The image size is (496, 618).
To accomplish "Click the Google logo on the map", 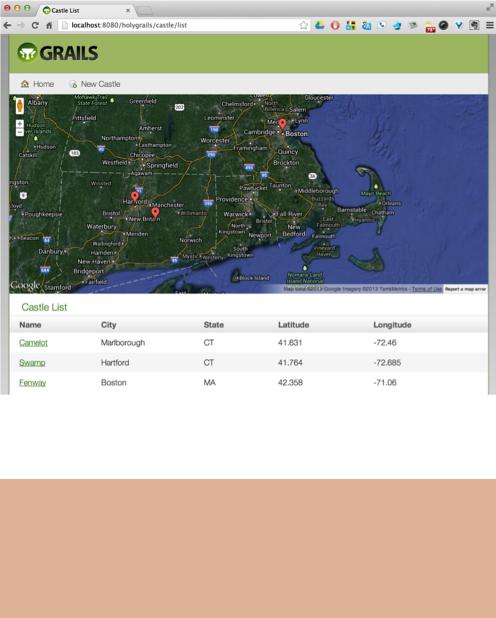I will point(25,285).
